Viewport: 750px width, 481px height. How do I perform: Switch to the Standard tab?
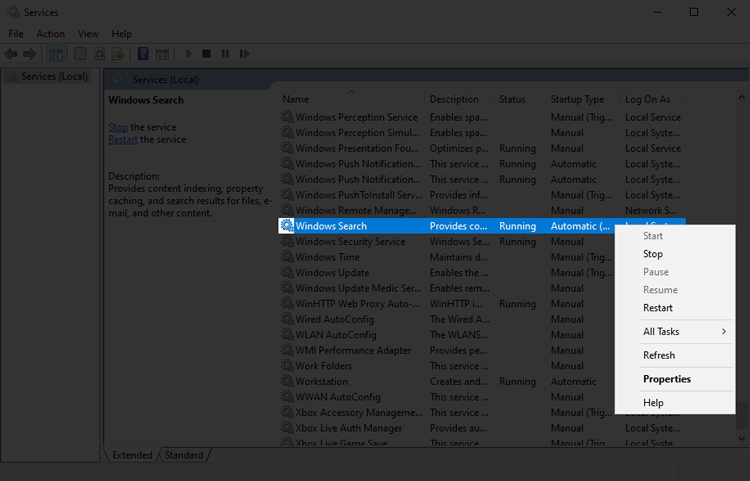184,455
